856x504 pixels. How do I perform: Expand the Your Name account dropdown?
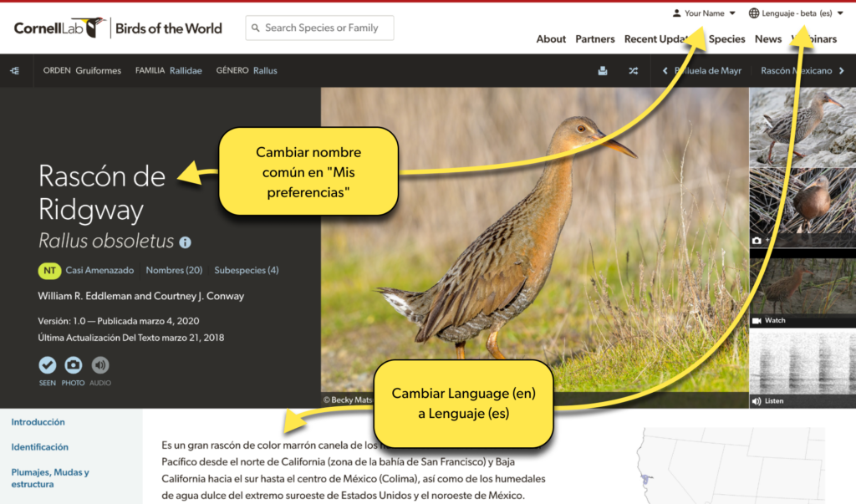706,13
